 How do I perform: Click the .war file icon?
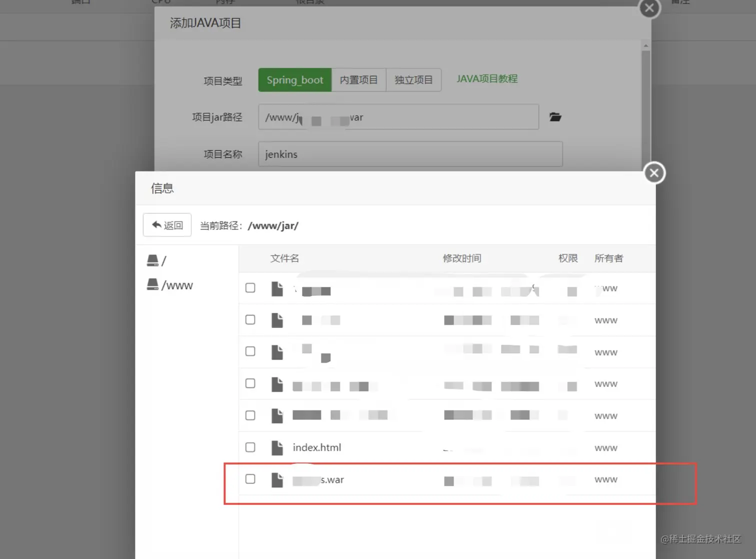point(277,479)
